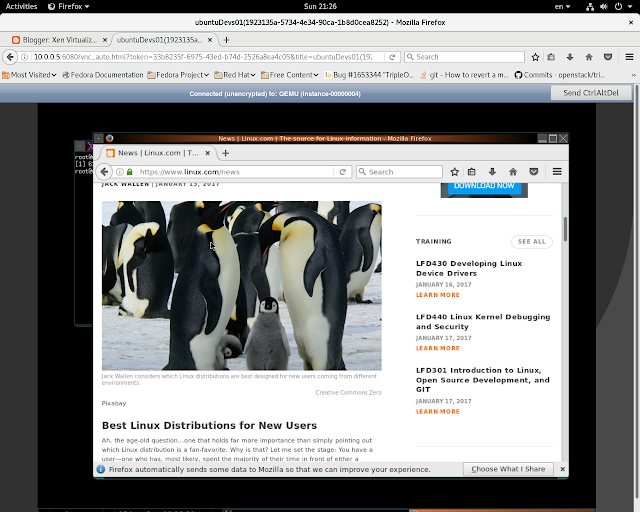Open Commits · openstack/tri bookmark
Image resolution: width=640 pixels, height=512 pixels.
pyautogui.click(x=560, y=75)
